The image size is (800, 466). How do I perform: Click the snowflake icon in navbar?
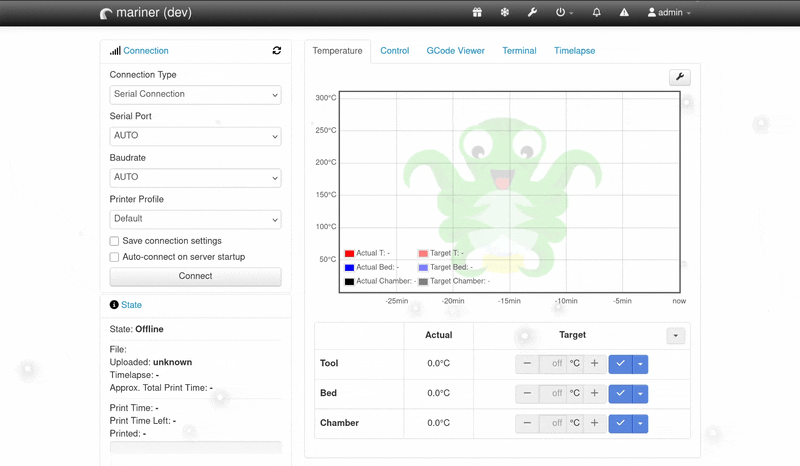[x=504, y=13]
